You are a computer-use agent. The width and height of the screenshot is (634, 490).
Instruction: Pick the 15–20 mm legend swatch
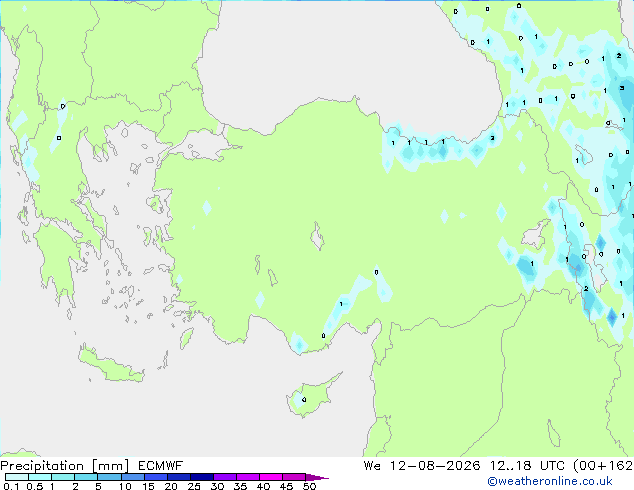tap(155, 477)
